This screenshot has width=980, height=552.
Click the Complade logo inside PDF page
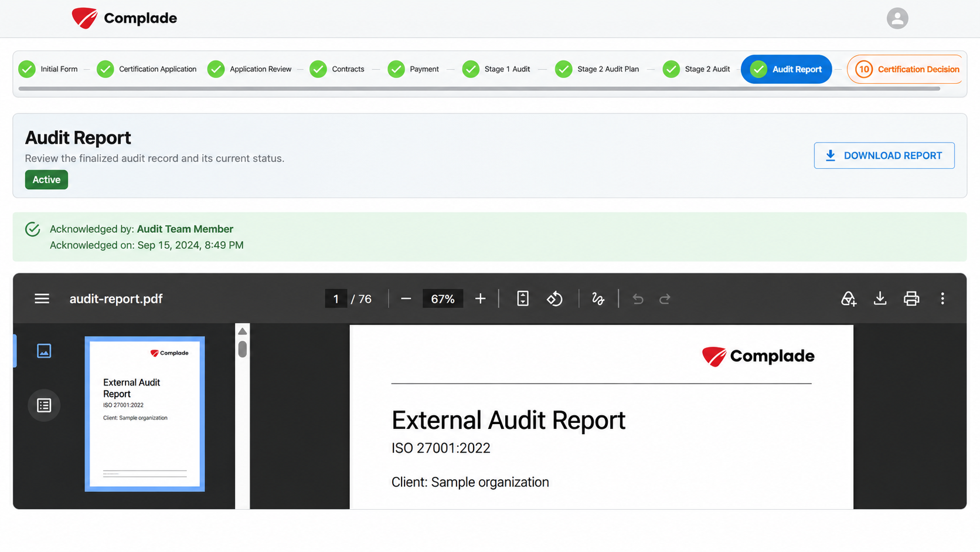[x=758, y=356]
